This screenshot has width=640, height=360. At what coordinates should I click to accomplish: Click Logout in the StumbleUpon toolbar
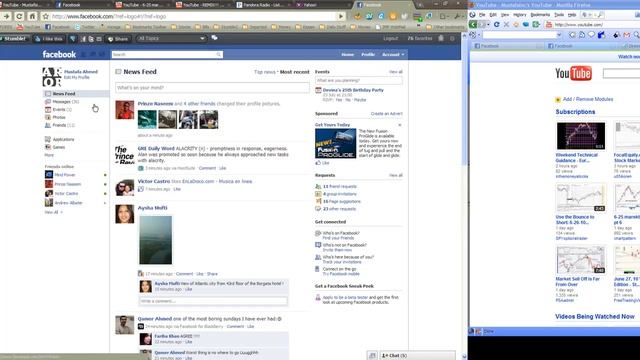391,38
